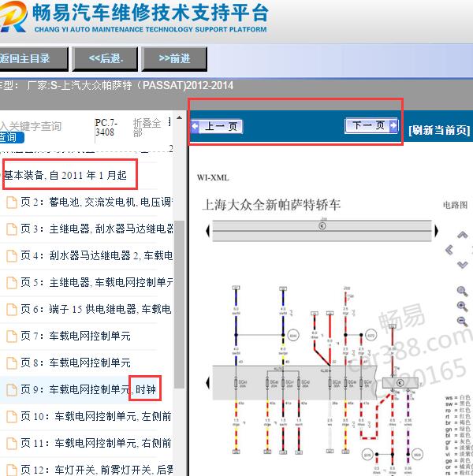Open the document icon for 页 11
Viewport: 473px width, 476px height.
pyautogui.click(x=12, y=443)
